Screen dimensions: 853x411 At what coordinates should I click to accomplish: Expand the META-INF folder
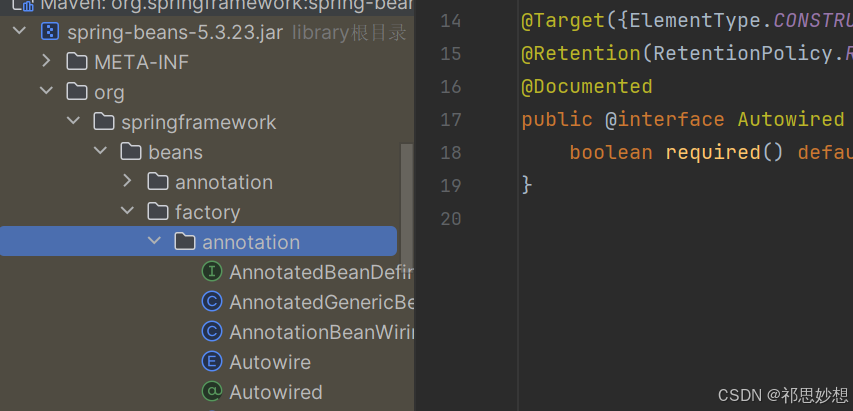click(46, 60)
